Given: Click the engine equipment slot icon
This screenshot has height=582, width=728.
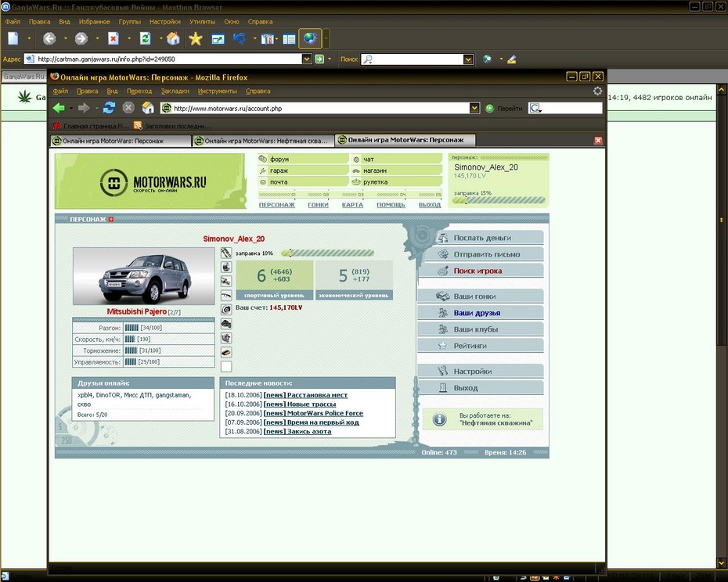Looking at the screenshot, I should click(226, 324).
